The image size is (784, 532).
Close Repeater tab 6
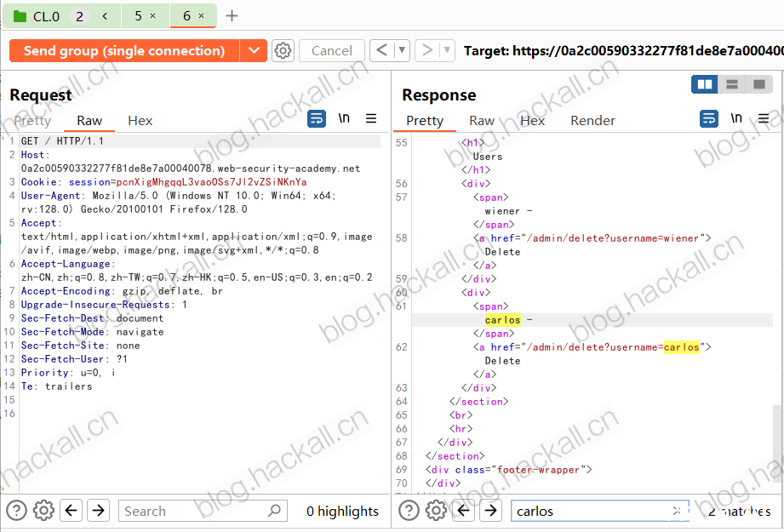point(201,16)
